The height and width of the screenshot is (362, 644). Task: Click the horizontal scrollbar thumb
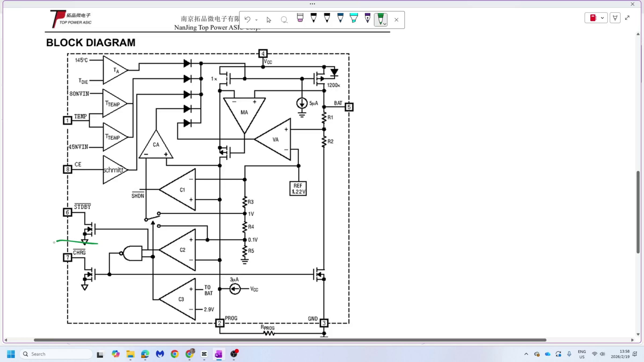290,340
